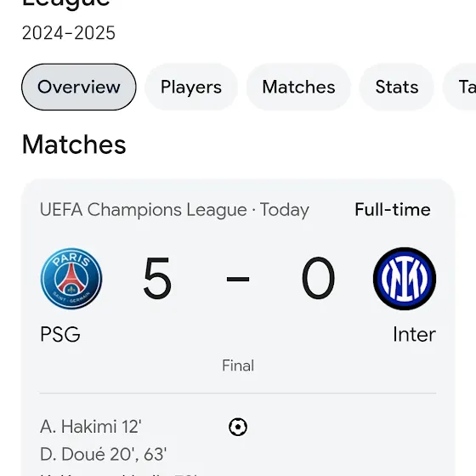476x476 pixels.
Task: Click the A. Hakimi 12' scorer entry
Action: (x=90, y=427)
